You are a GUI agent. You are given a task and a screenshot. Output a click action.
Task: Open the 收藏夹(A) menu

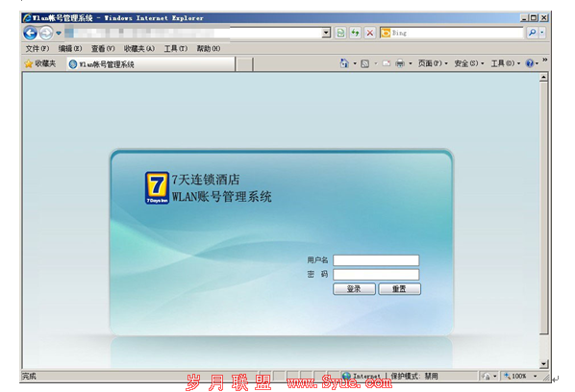point(139,48)
